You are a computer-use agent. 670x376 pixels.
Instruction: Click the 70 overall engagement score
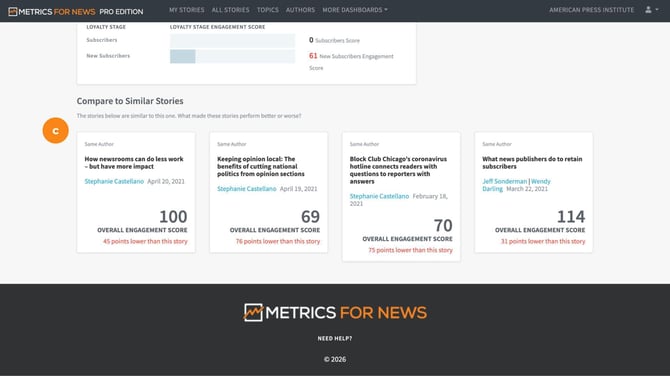[x=443, y=226]
